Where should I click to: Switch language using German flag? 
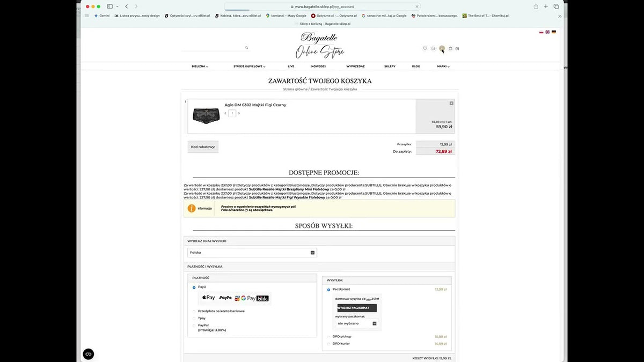(554, 32)
